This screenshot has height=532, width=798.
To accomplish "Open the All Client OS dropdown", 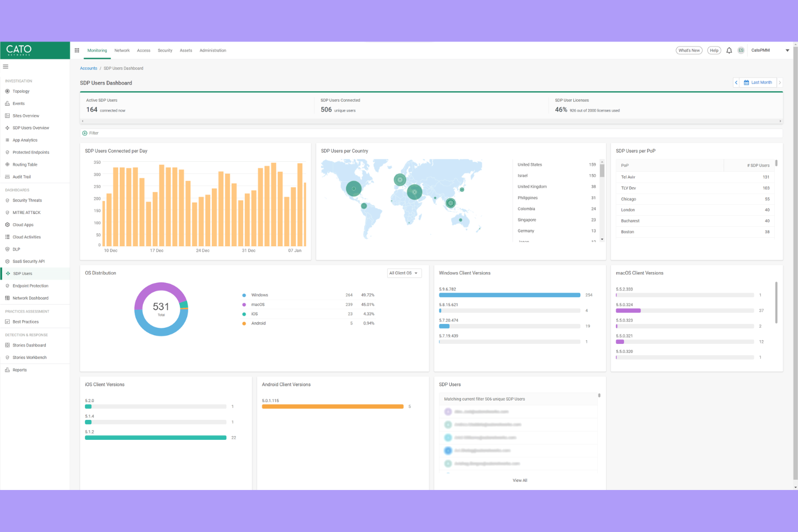I will 404,273.
